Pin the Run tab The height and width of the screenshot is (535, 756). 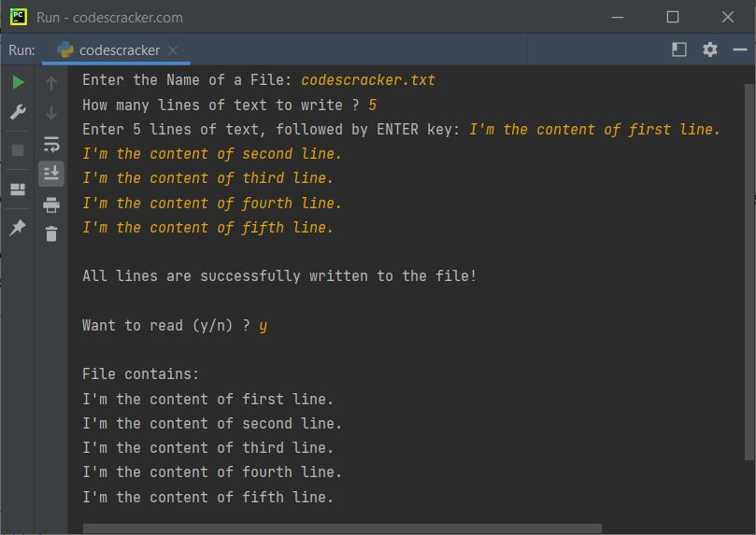click(x=18, y=227)
